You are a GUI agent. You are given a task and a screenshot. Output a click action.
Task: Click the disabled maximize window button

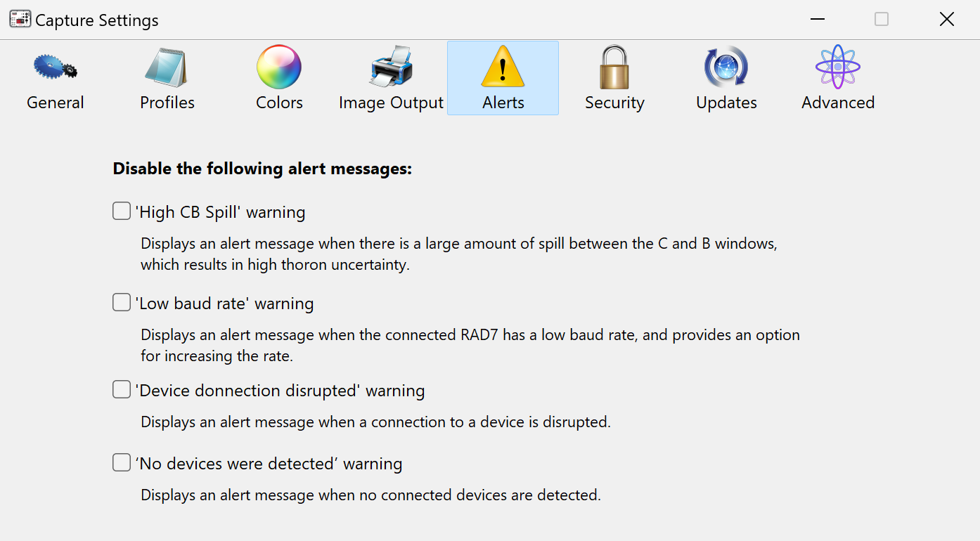882,20
